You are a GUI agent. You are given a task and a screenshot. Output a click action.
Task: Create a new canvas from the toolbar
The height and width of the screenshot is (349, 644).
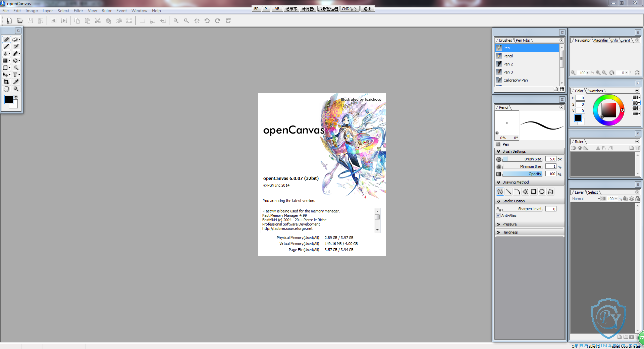tap(9, 21)
